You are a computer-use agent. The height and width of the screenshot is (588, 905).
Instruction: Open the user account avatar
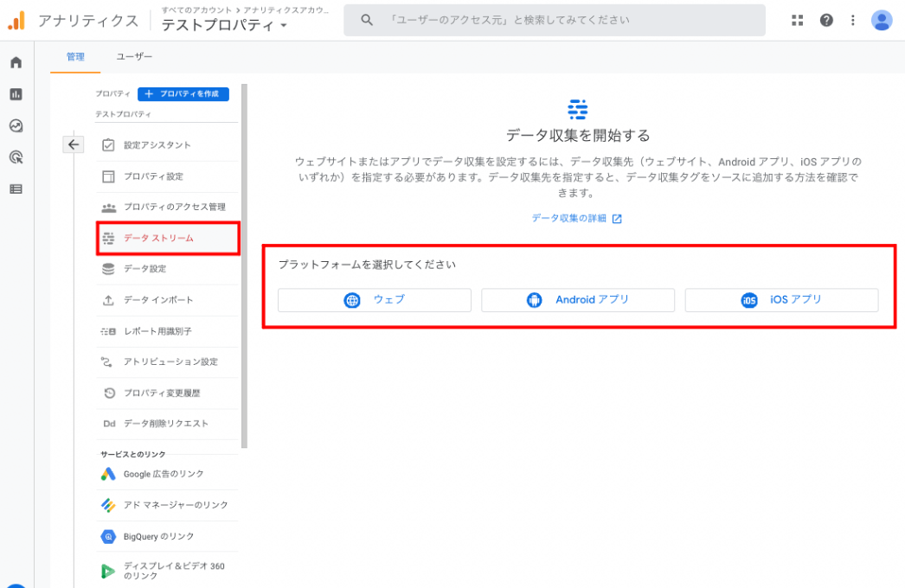tap(882, 20)
